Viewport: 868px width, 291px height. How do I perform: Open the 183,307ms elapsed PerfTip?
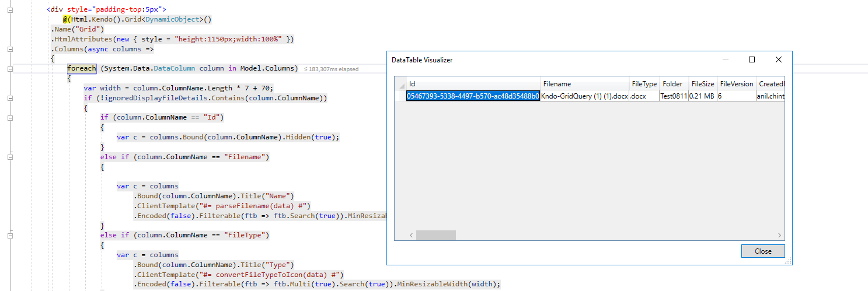coord(331,69)
